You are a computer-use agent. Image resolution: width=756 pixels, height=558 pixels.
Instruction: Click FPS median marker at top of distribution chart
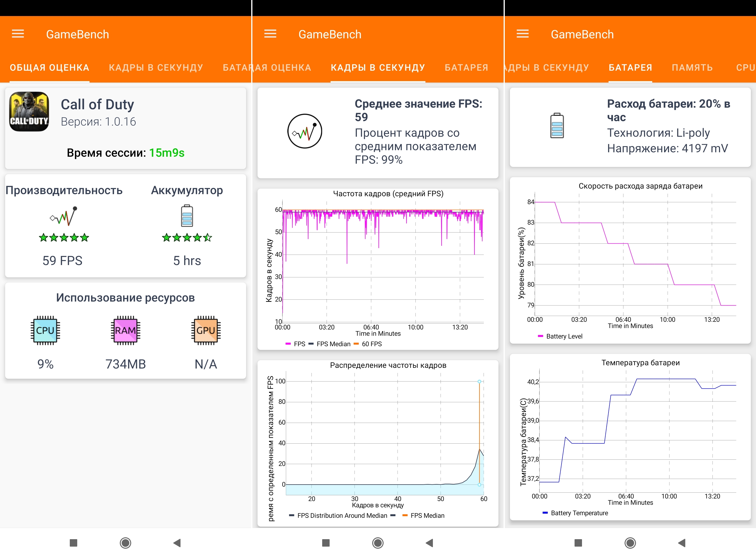(x=479, y=381)
